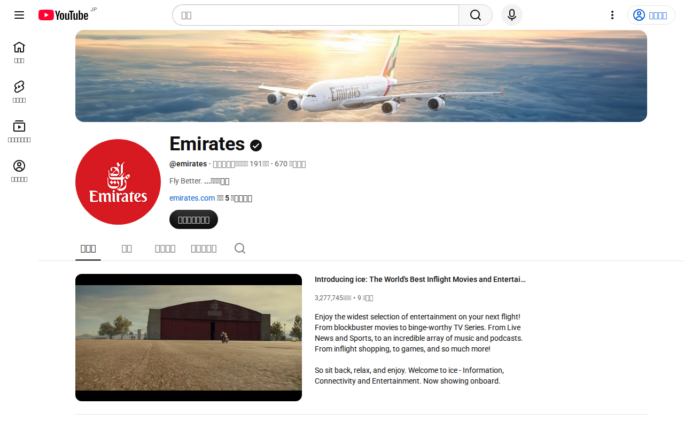Open Shorts from the sidebar
This screenshot has height=428, width=684.
(19, 92)
